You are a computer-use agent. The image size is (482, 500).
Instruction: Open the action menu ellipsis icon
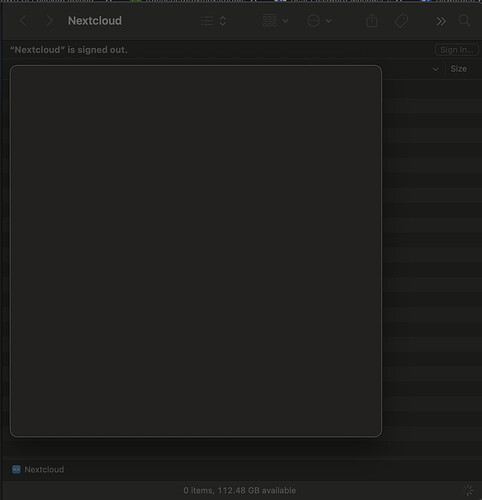pos(313,21)
